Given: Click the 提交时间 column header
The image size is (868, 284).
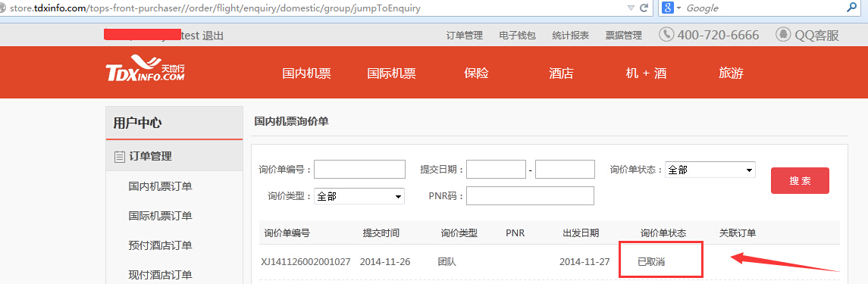Looking at the screenshot, I should (381, 233).
